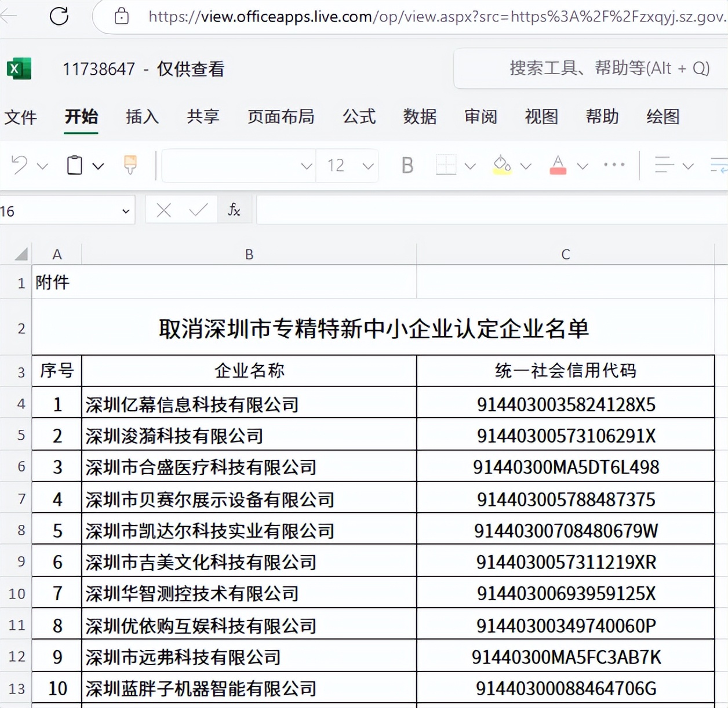This screenshot has width=728, height=708.
Task: Select the title 取消深圳市专精特新中小企业认定企业名单
Action: click(x=374, y=329)
